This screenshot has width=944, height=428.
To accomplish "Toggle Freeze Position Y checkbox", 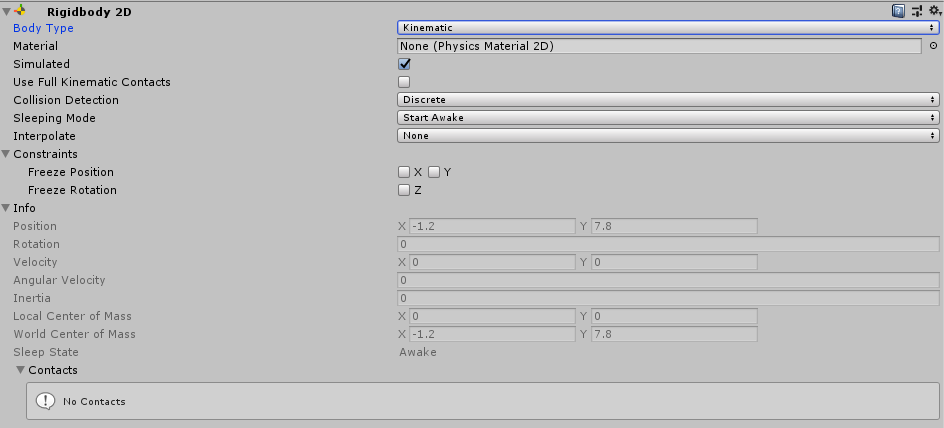I will (434, 172).
